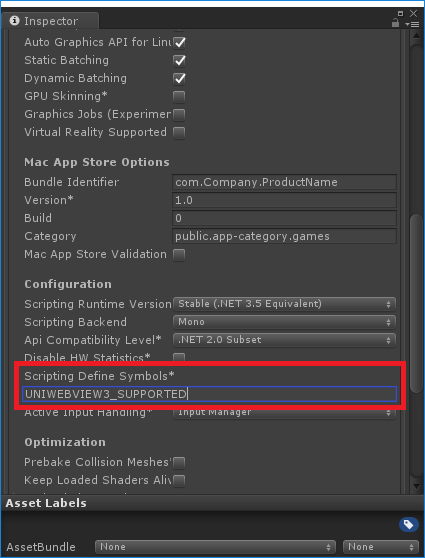Viewport: 425px width, 558px height.
Task: Disable Dynamic Batching checkbox
Action: point(179,78)
